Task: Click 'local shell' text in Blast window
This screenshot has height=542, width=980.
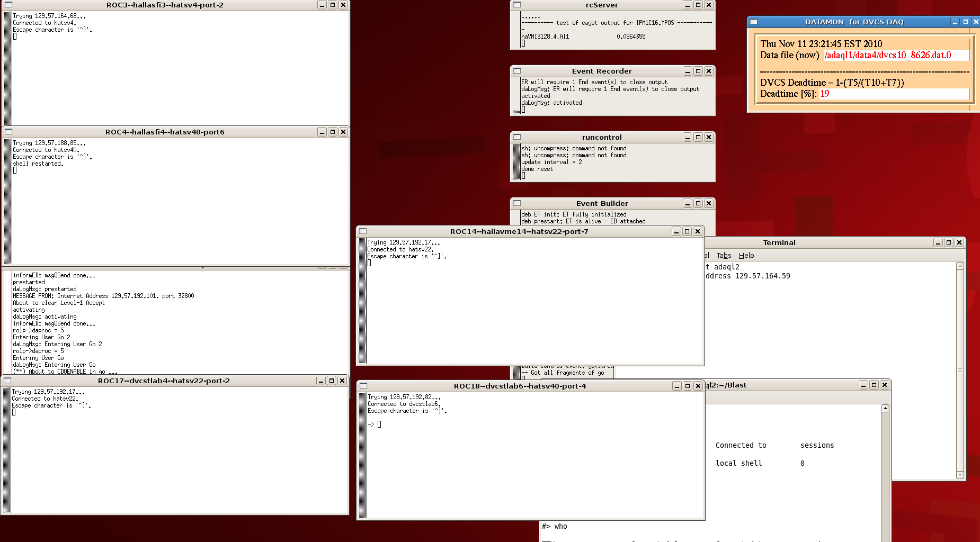Action: tap(739, 463)
